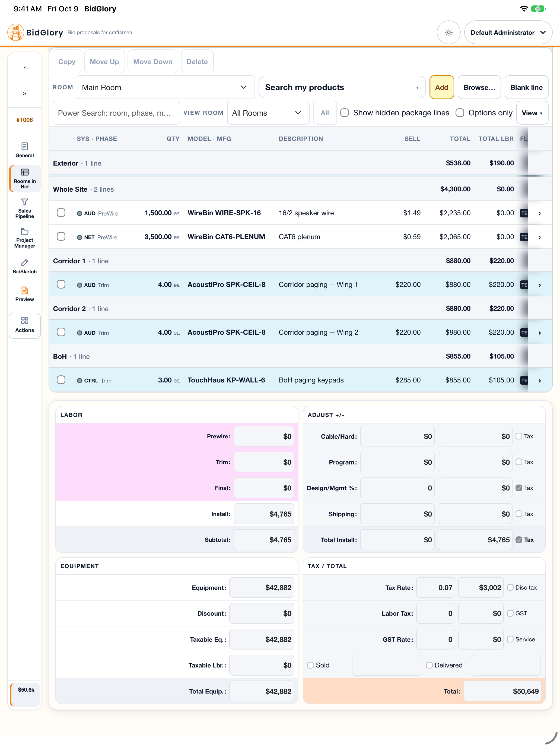Select checkbox for Corridor paging Wing 2 line
Image resolution: width=560 pixels, height=747 pixels.
click(x=61, y=332)
